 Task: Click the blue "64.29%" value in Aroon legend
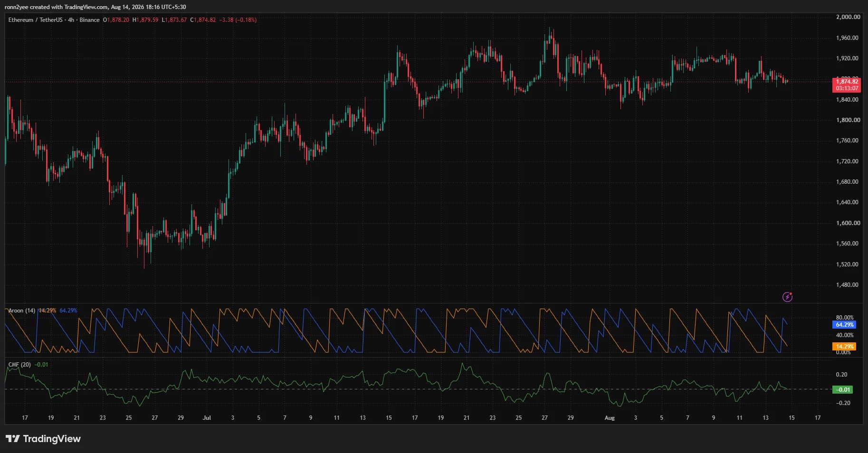68,311
